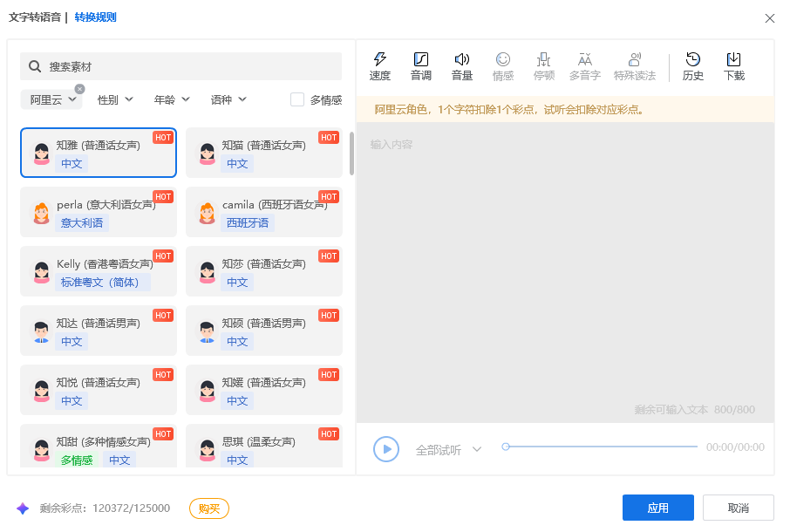
Task: Expand the 年龄 age dropdown
Action: click(172, 99)
